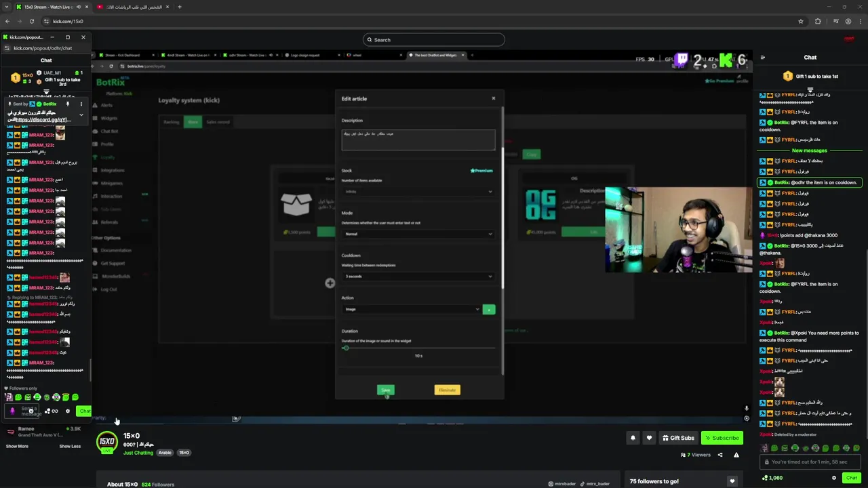Click the green Subscribe button
This screenshot has width=868, height=488.
tap(722, 438)
